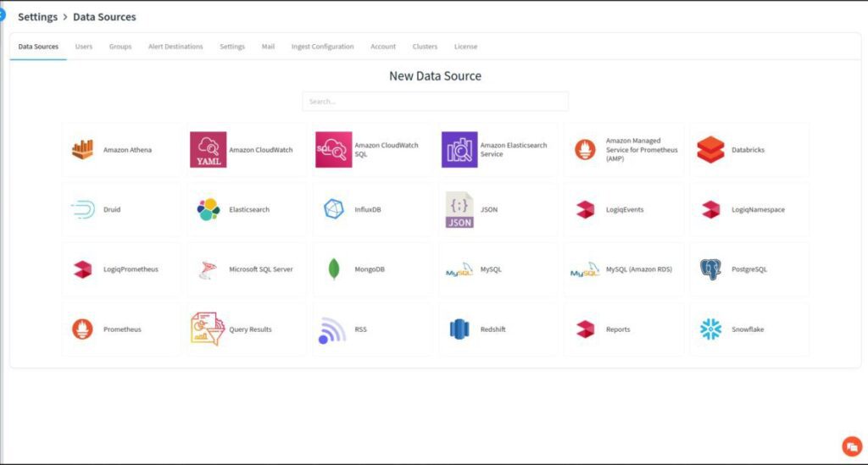Select the MySQL (Amazon RDS) icon
This screenshot has height=465, width=868.
click(585, 270)
